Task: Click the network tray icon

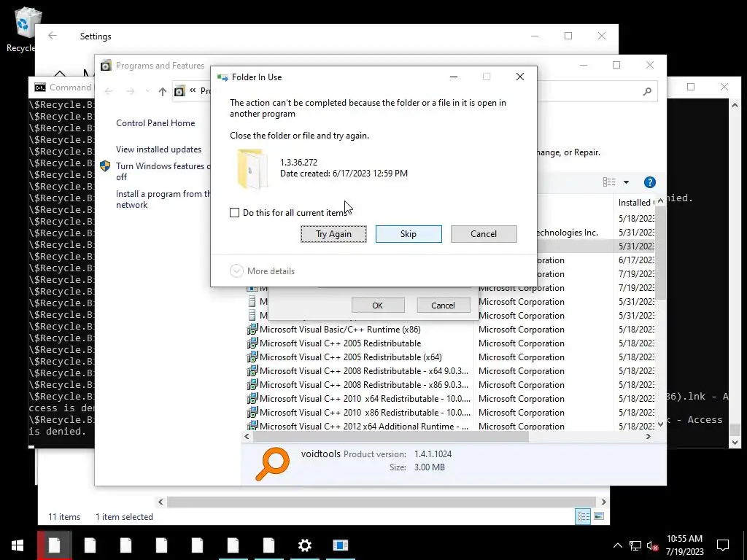Action: point(635,545)
